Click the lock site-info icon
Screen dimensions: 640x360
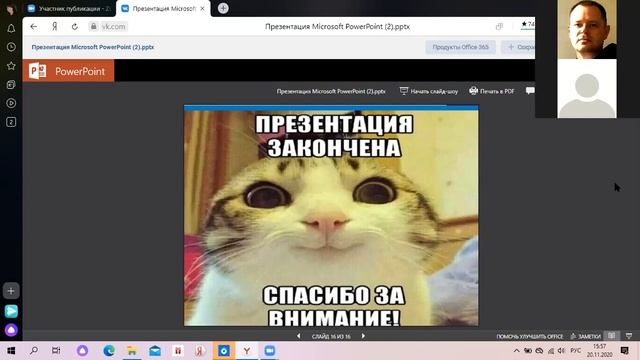93,27
